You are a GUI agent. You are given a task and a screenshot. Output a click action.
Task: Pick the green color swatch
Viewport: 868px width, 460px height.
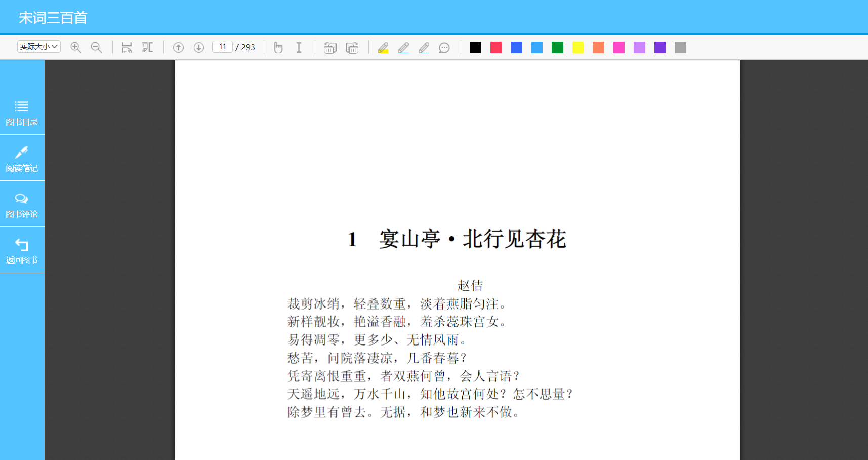coord(557,47)
